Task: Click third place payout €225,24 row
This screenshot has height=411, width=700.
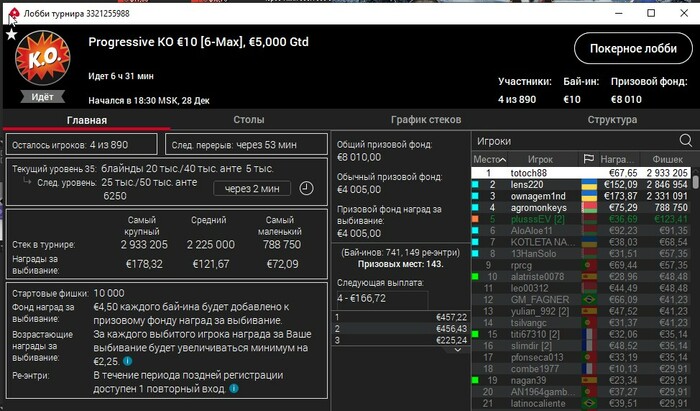Action: point(401,340)
